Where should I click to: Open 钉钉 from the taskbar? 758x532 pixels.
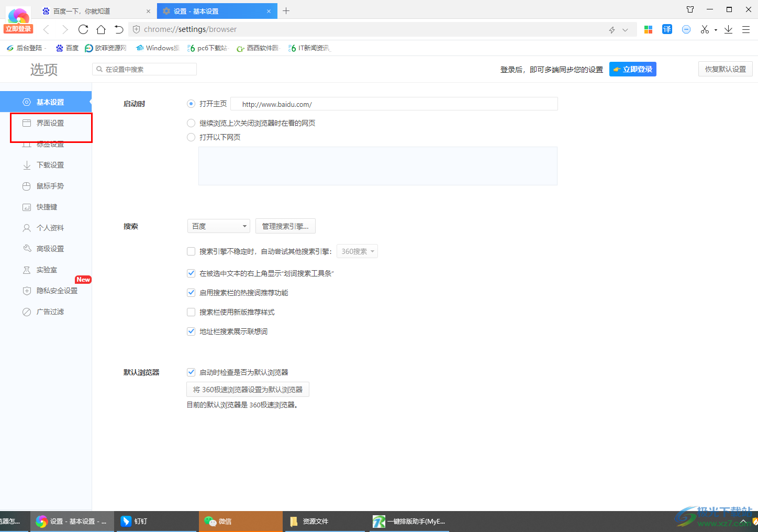pos(156,522)
